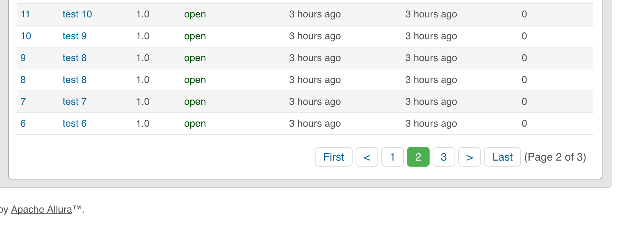This screenshot has height=236, width=644.
Task: Click ticket number 10 link
Action: [x=26, y=36]
